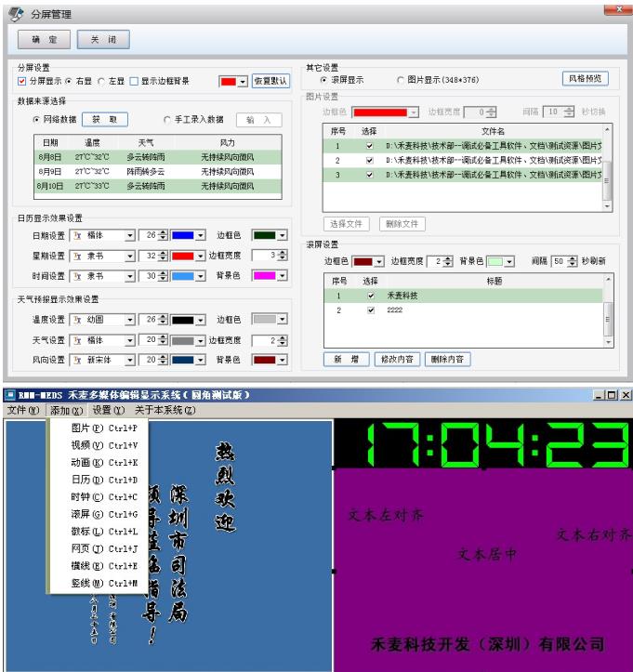Open the 星期设置 font dropdown

130,256
